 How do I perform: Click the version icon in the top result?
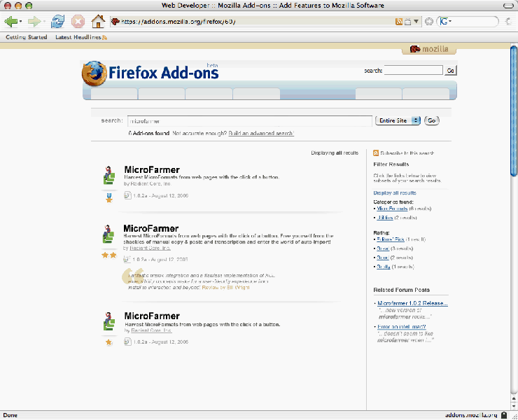point(127,195)
